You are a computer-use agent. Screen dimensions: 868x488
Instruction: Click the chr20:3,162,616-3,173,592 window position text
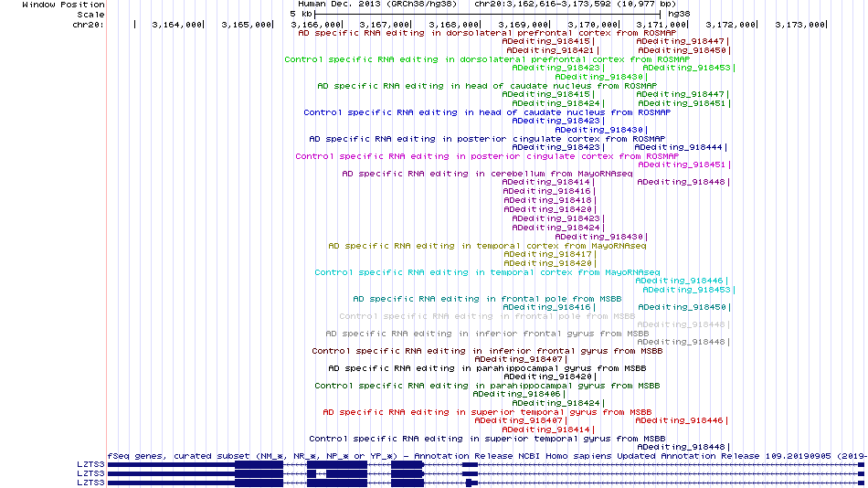[575, 4]
